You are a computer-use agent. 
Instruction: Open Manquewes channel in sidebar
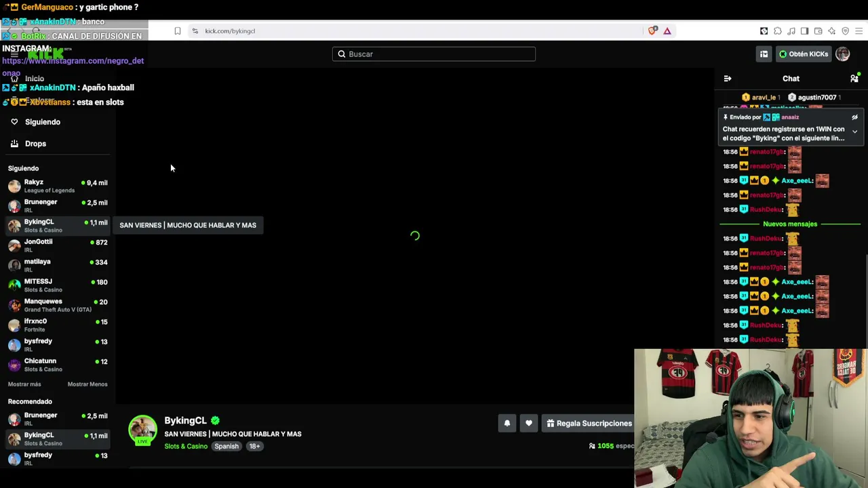click(x=58, y=305)
